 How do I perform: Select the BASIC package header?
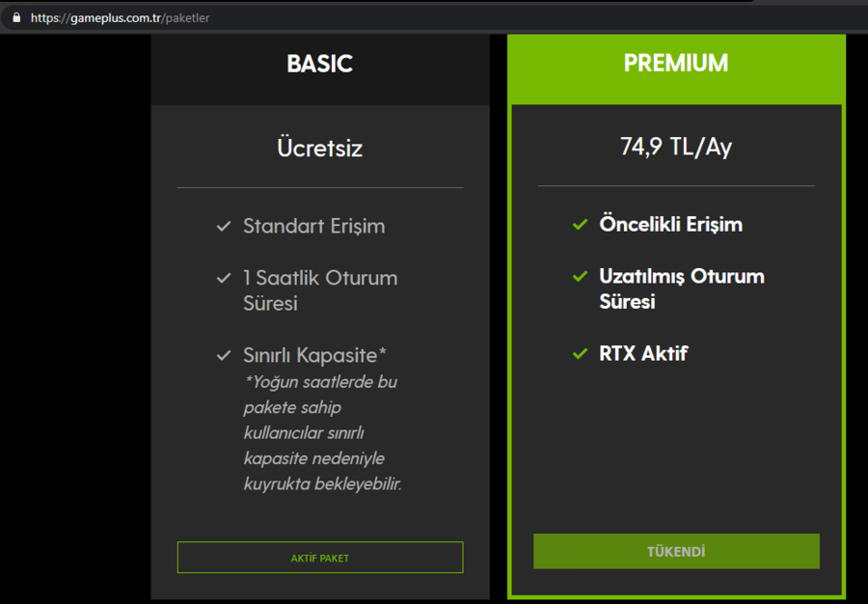(x=319, y=64)
